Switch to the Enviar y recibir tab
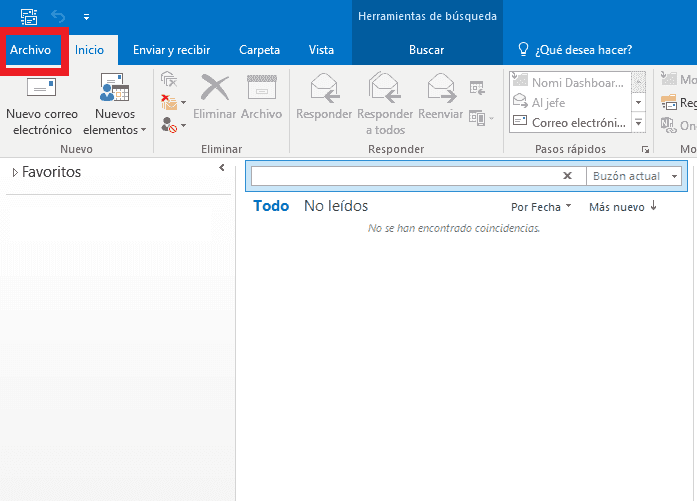697x501 pixels. pyautogui.click(x=170, y=50)
